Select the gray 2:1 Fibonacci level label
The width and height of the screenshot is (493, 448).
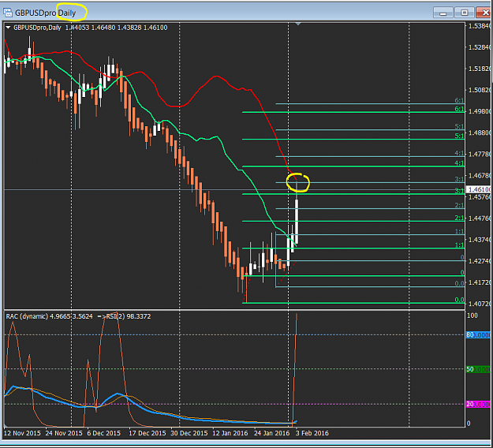tap(459, 206)
